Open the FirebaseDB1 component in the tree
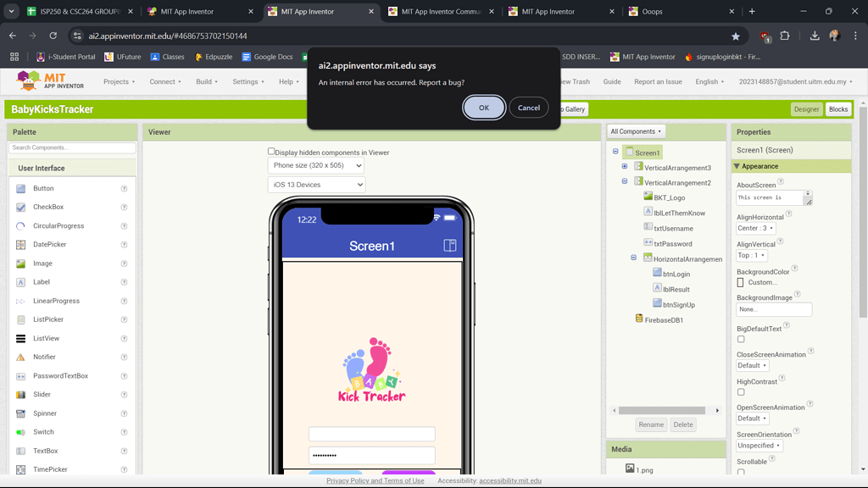This screenshot has width=868, height=488. click(x=665, y=320)
